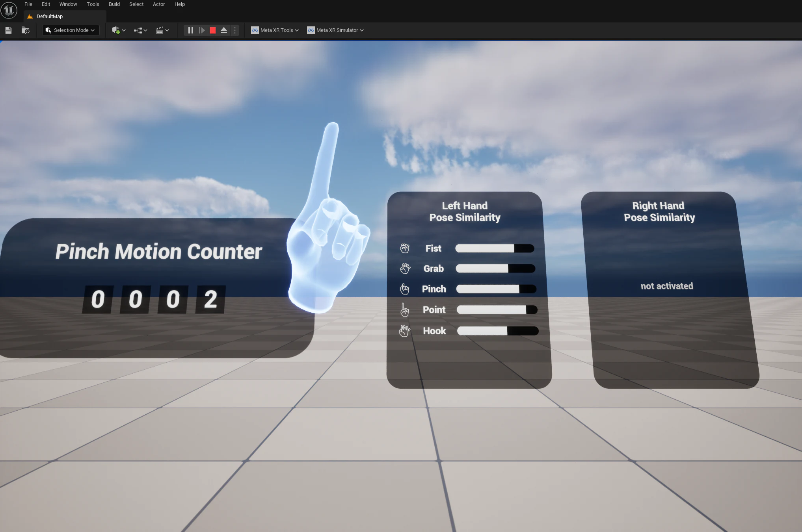
Task: Click the Point pose icon
Action: click(404, 310)
